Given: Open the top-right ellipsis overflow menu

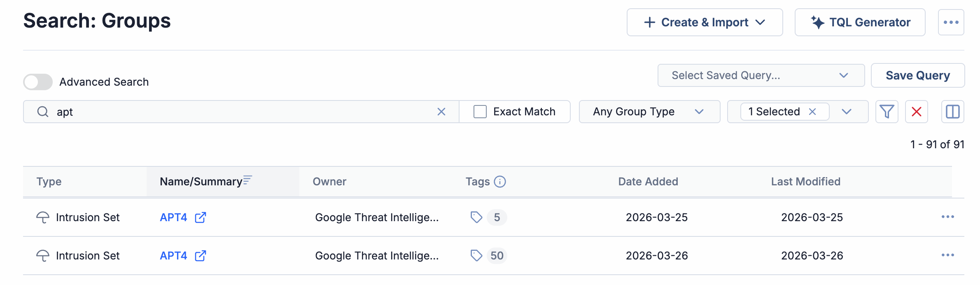Looking at the screenshot, I should [x=951, y=22].
